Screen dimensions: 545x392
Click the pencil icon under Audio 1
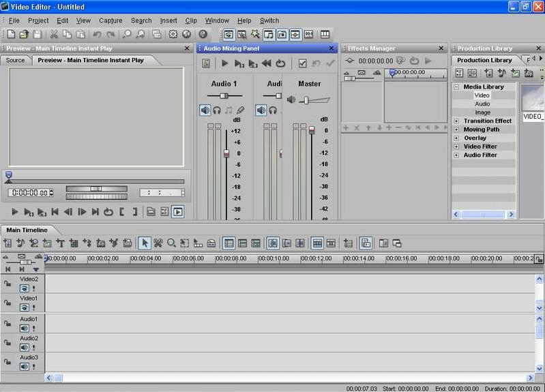point(240,110)
